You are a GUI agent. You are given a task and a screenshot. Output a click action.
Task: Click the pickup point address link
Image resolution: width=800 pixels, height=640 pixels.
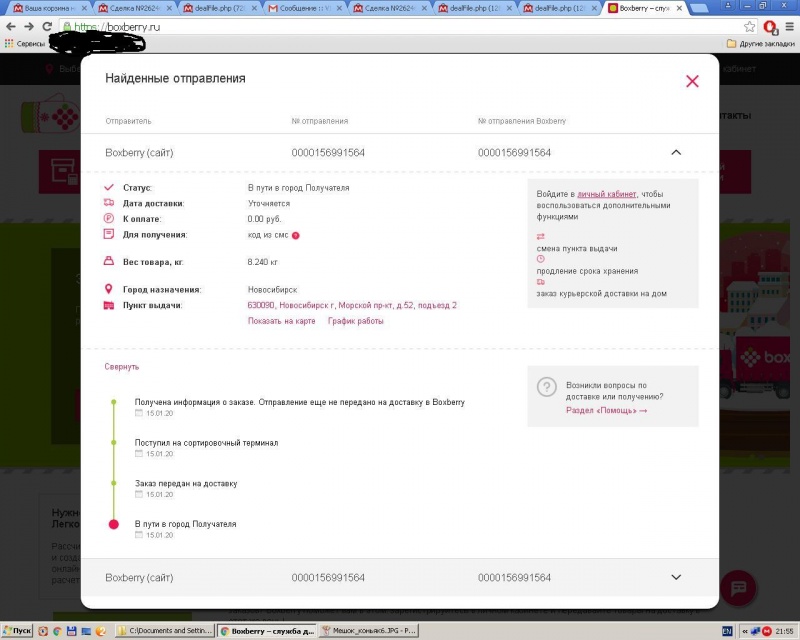(352, 305)
